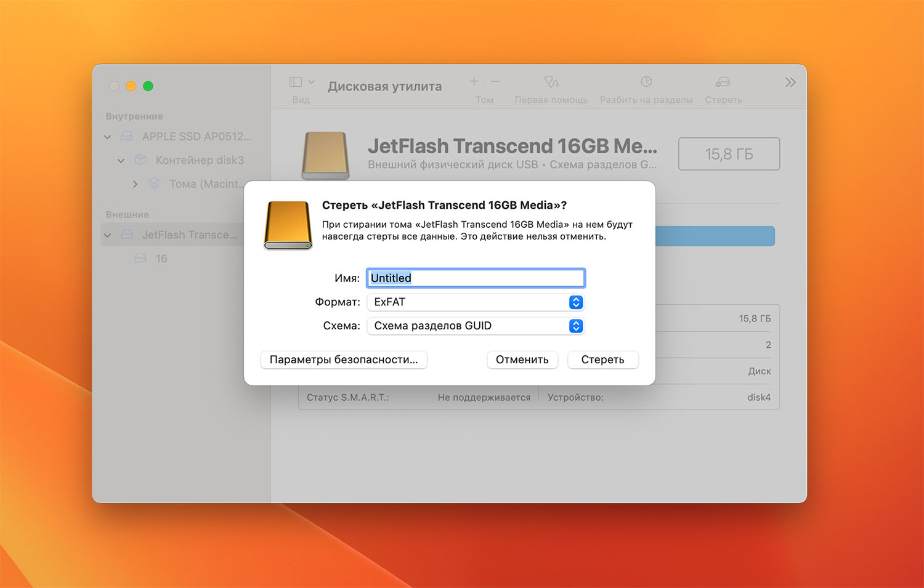Screen dimensions: 924x588
Task: Click the large JetFlash drive icon in header
Action: click(x=325, y=155)
